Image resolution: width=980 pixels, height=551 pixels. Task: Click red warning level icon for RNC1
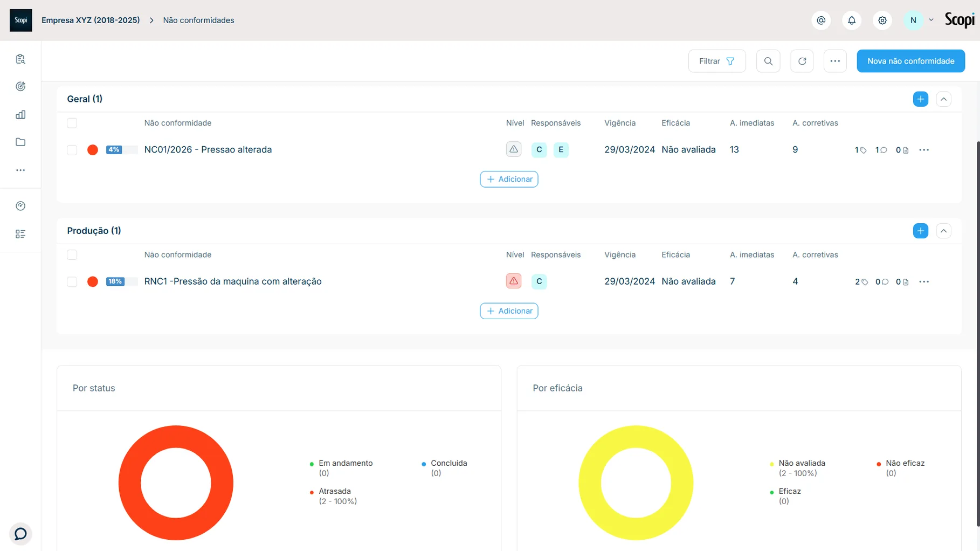click(x=514, y=281)
